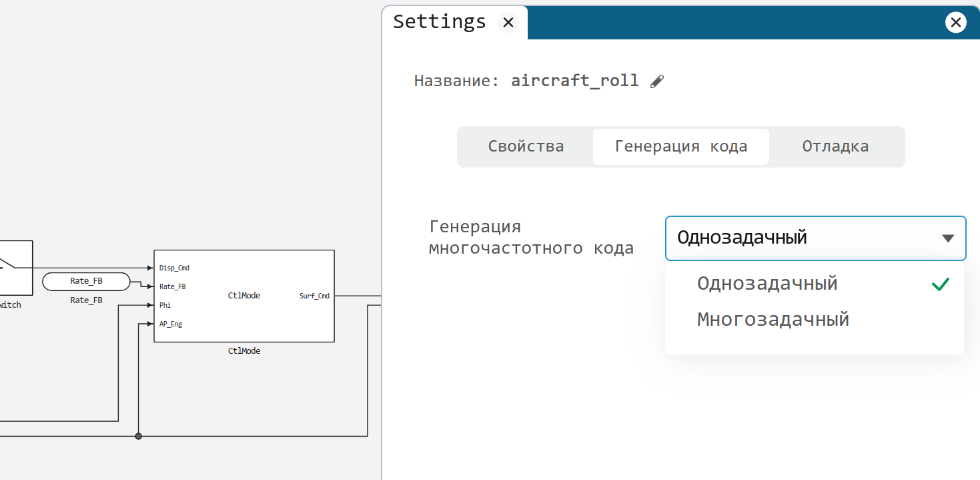Image resolution: width=980 pixels, height=480 pixels.
Task: Close the Settings tab
Action: pos(508,23)
